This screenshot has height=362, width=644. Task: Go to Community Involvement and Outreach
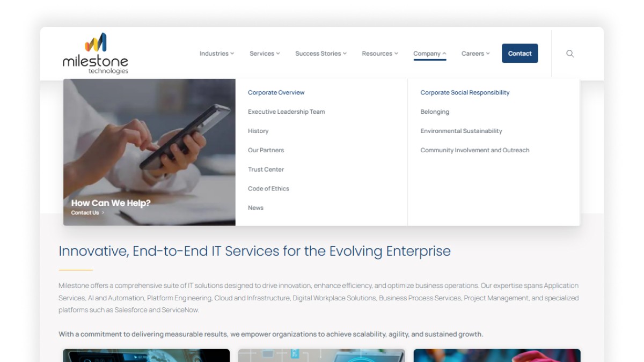(475, 151)
